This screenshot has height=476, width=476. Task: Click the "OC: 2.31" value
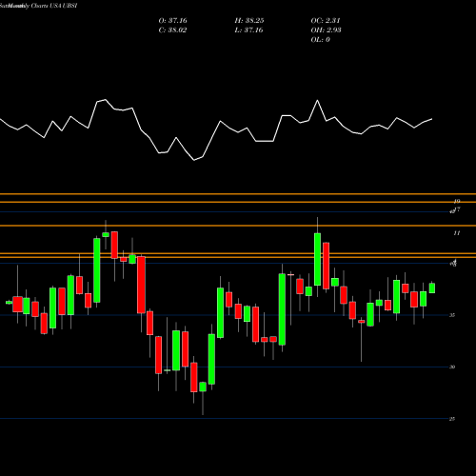(326, 21)
